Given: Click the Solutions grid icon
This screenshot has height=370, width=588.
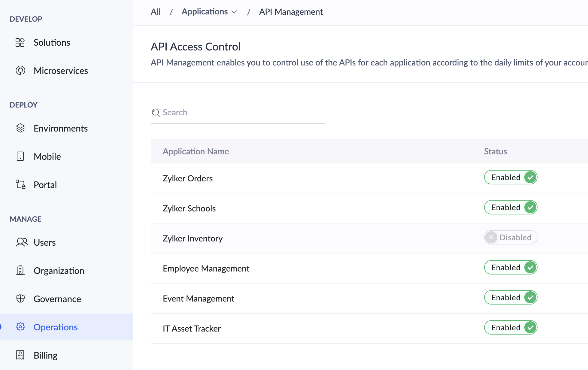Looking at the screenshot, I should pyautogui.click(x=20, y=42).
